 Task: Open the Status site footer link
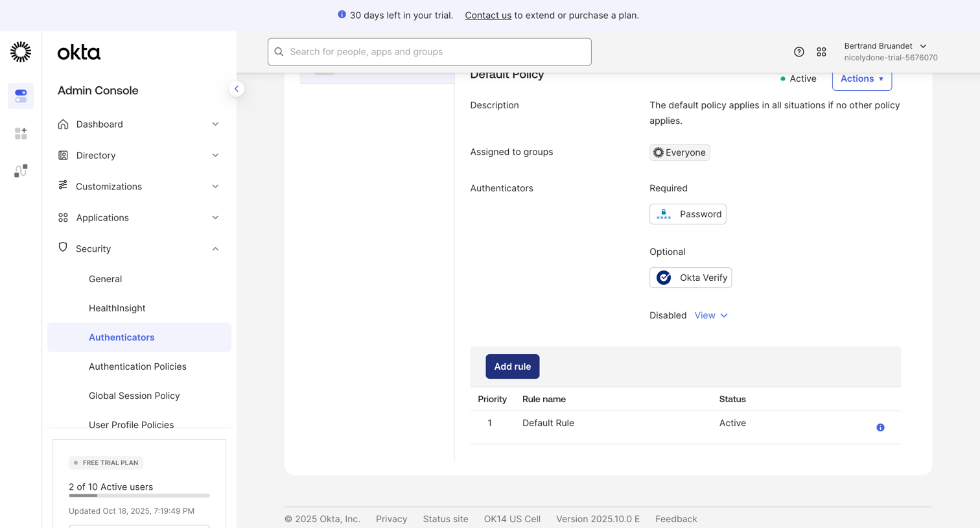tap(445, 519)
